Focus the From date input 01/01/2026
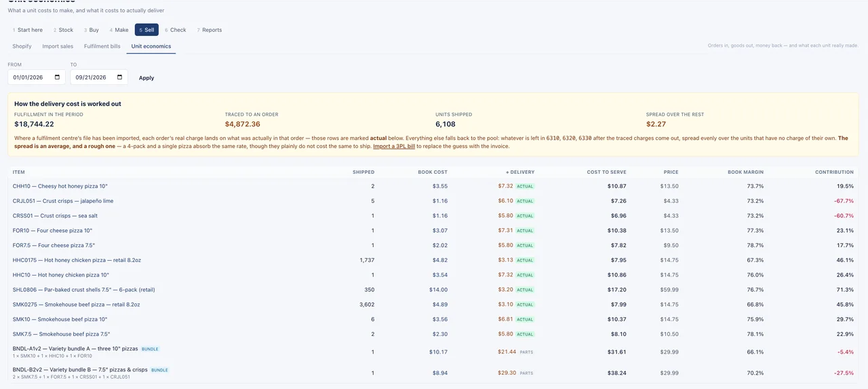Image resolution: width=868 pixels, height=389 pixels. pos(37,77)
